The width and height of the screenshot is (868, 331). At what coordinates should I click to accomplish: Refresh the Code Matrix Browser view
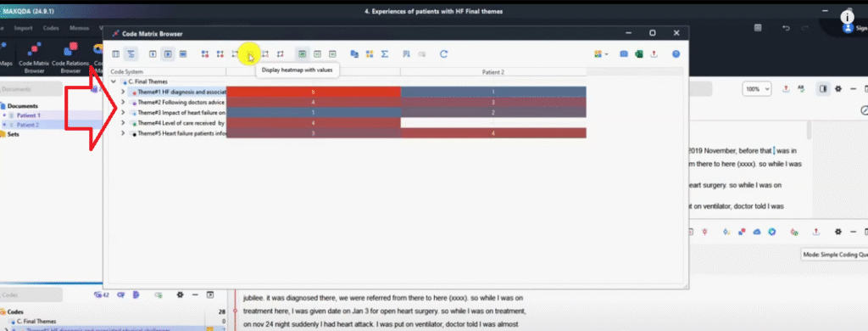click(x=443, y=54)
